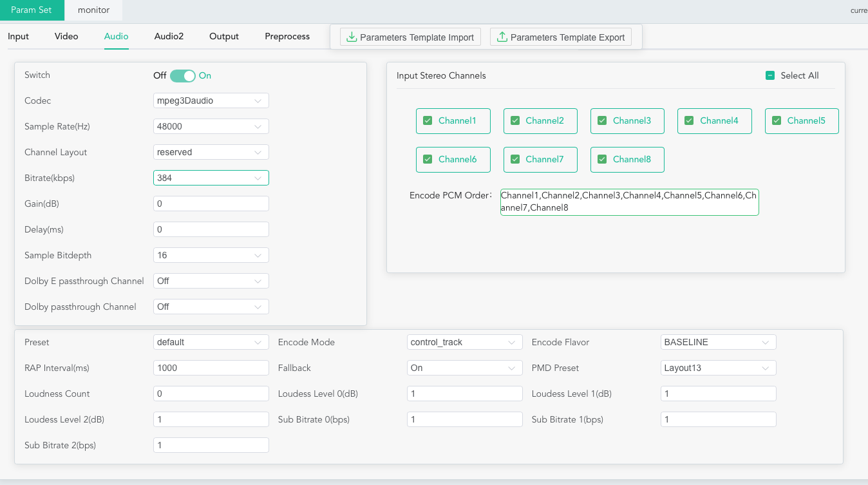Click the Sub Bitrate 2(bps) field
Viewport: 868px width, 485px height.
(x=211, y=445)
